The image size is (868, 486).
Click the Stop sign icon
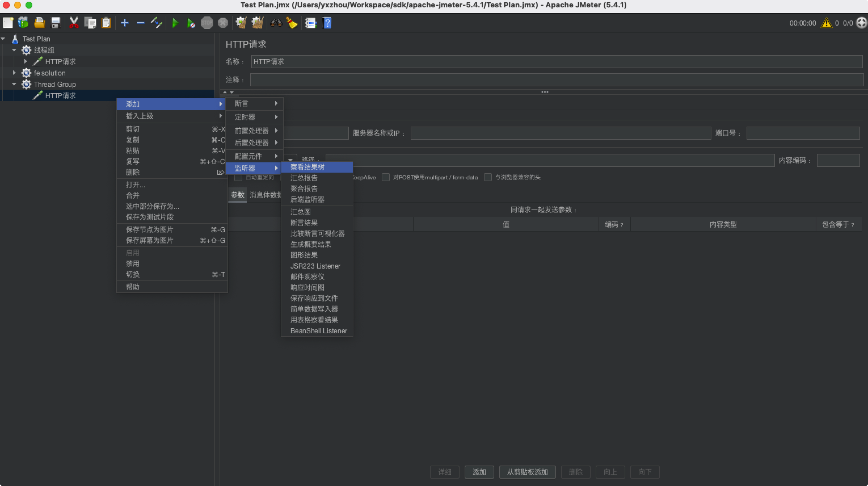click(207, 23)
